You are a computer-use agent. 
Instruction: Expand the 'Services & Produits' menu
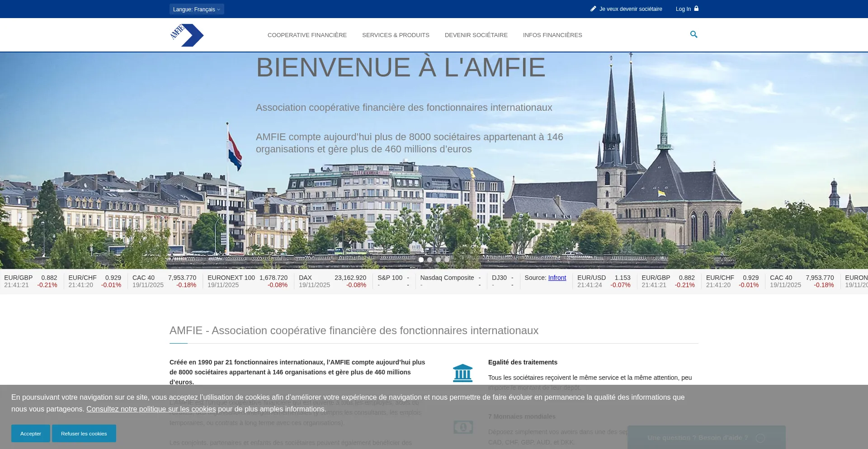[396, 35]
